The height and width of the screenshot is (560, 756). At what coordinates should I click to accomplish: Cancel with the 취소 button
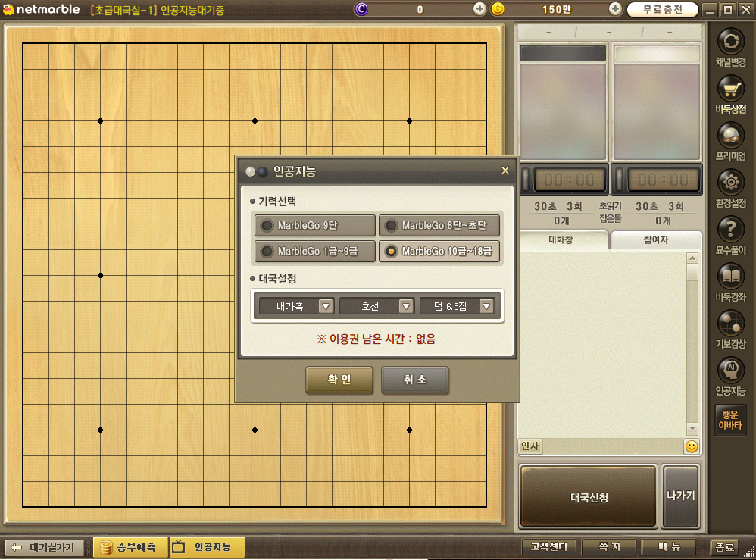point(414,380)
